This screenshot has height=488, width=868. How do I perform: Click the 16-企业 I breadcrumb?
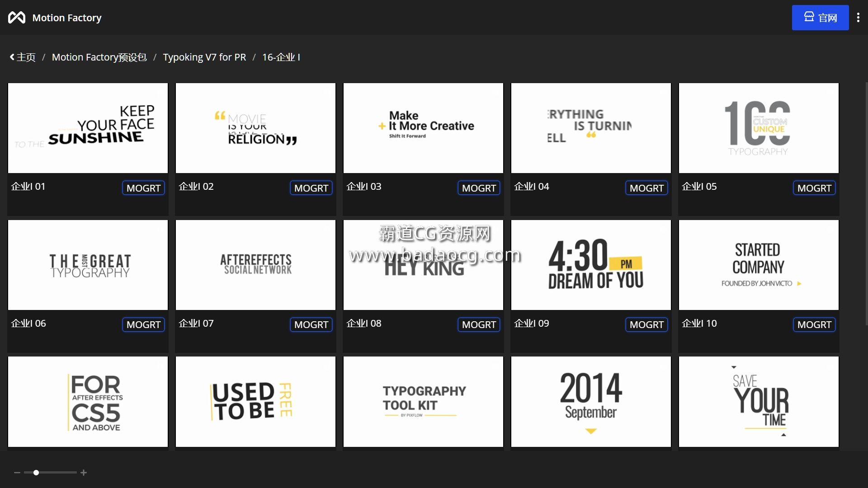click(281, 57)
